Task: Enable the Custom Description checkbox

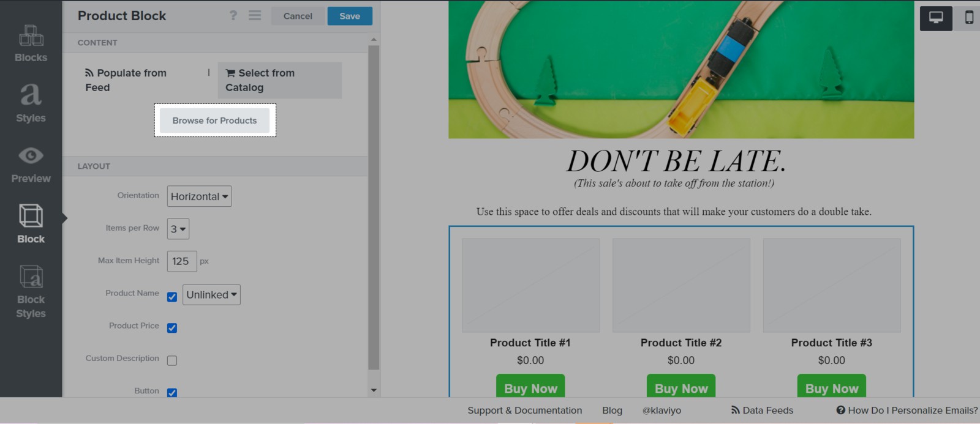Action: [x=172, y=360]
